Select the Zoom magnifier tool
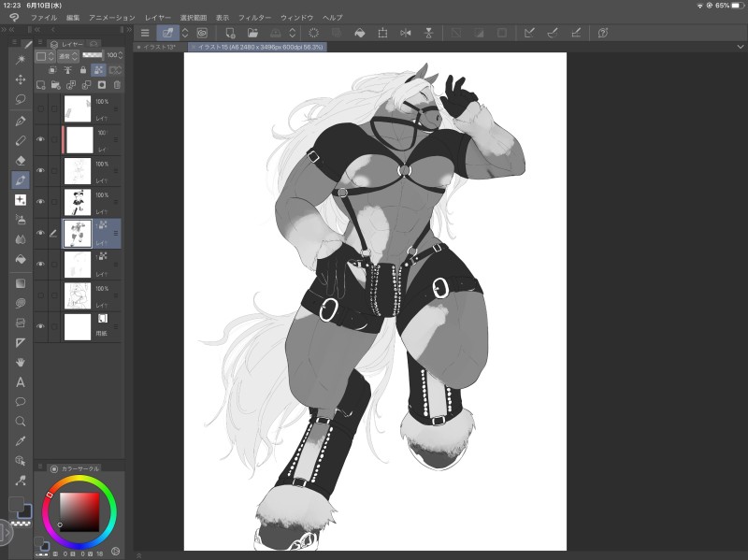Viewport: 748px width, 560px height. [x=21, y=422]
